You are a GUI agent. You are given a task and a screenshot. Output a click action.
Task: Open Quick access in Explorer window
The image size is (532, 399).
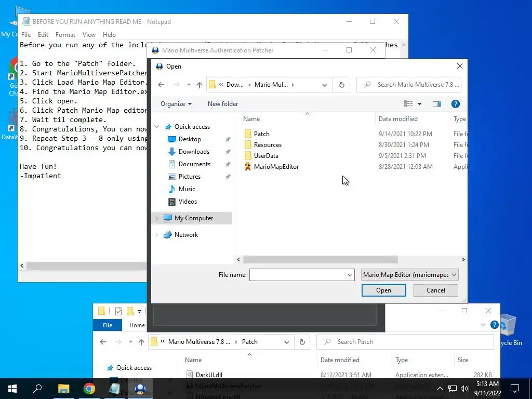(x=134, y=368)
